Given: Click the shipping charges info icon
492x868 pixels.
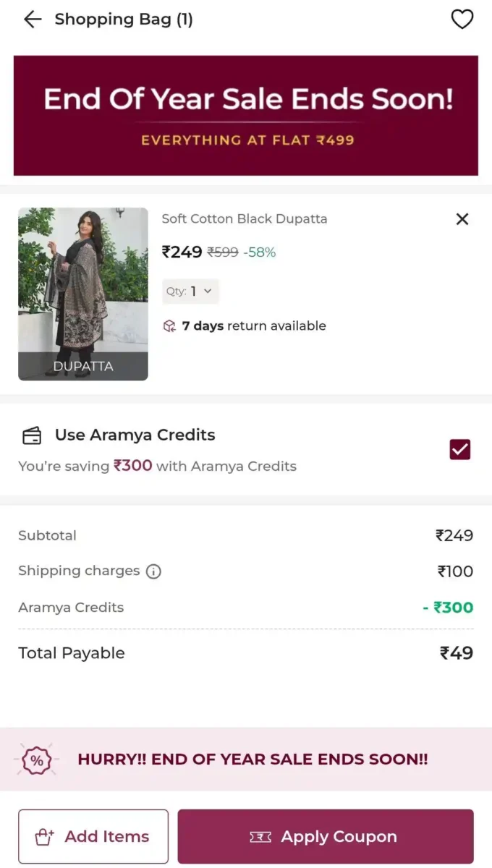Looking at the screenshot, I should [153, 571].
